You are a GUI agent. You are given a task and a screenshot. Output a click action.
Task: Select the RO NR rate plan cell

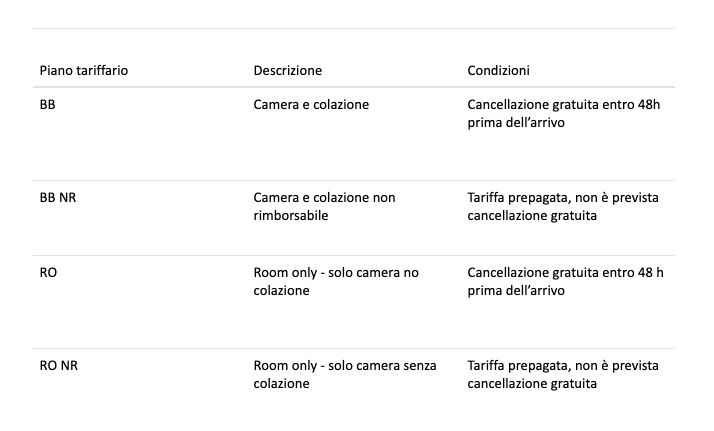point(59,365)
